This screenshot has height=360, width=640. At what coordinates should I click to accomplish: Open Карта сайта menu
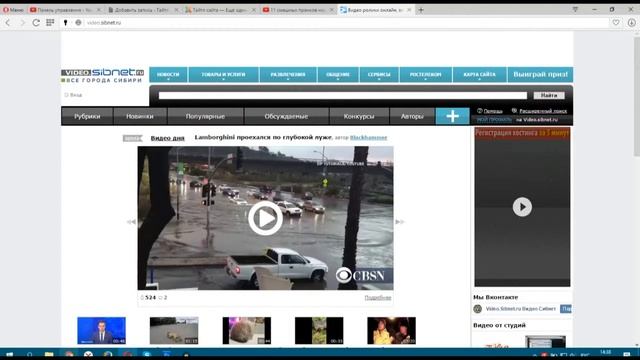tap(480, 75)
